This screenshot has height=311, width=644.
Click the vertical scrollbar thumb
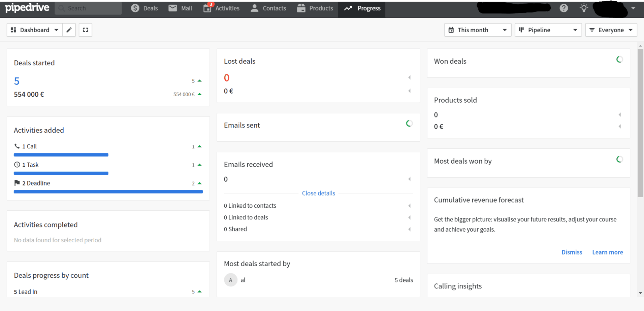click(640, 123)
